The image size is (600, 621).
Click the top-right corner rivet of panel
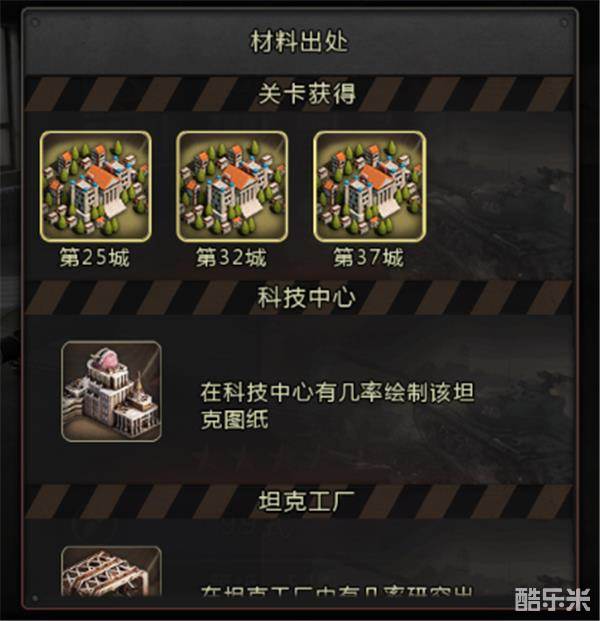click(x=564, y=23)
